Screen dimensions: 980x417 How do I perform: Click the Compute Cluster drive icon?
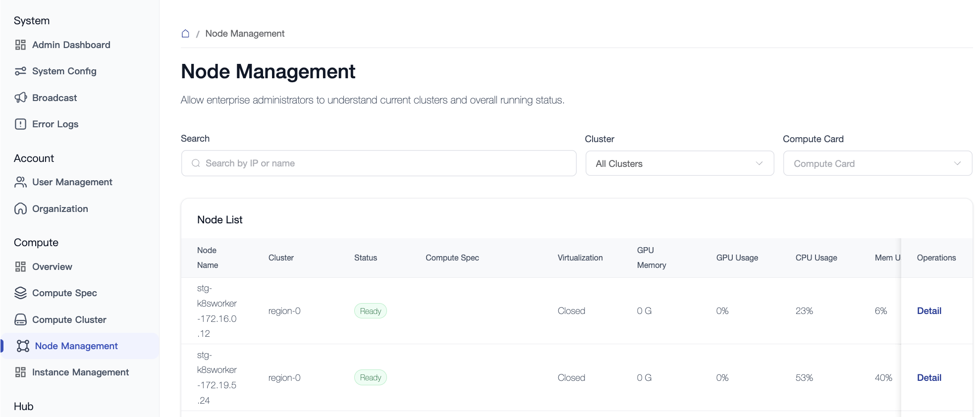click(20, 320)
